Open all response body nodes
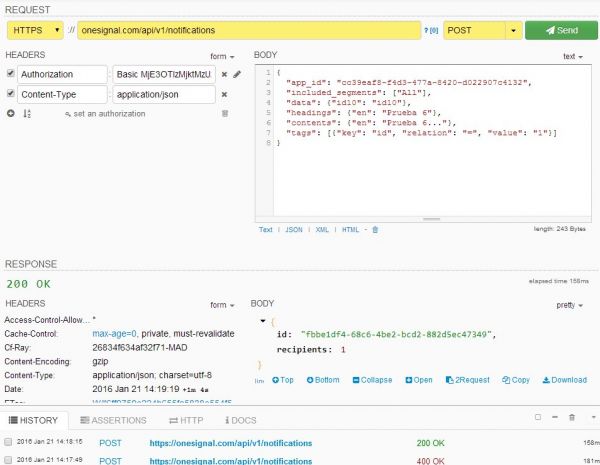 click(419, 380)
